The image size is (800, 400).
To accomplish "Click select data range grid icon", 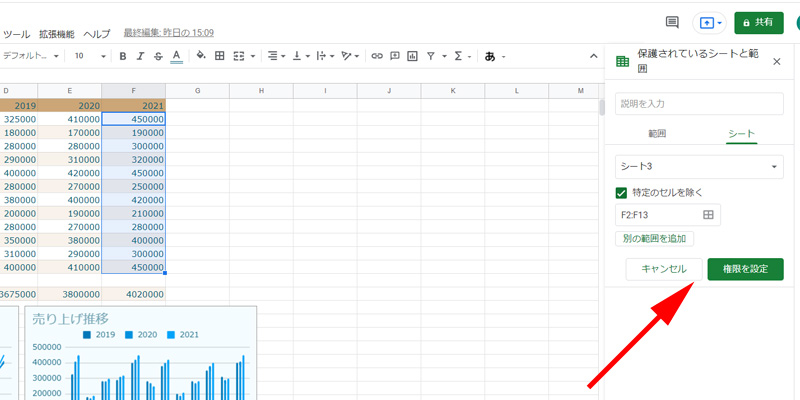I will coord(708,215).
